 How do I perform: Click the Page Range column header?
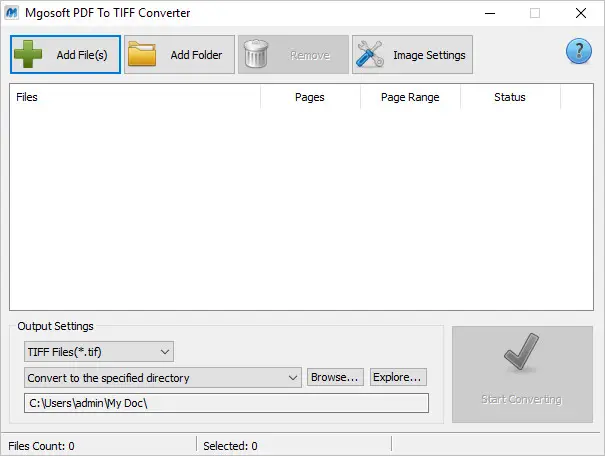410,97
